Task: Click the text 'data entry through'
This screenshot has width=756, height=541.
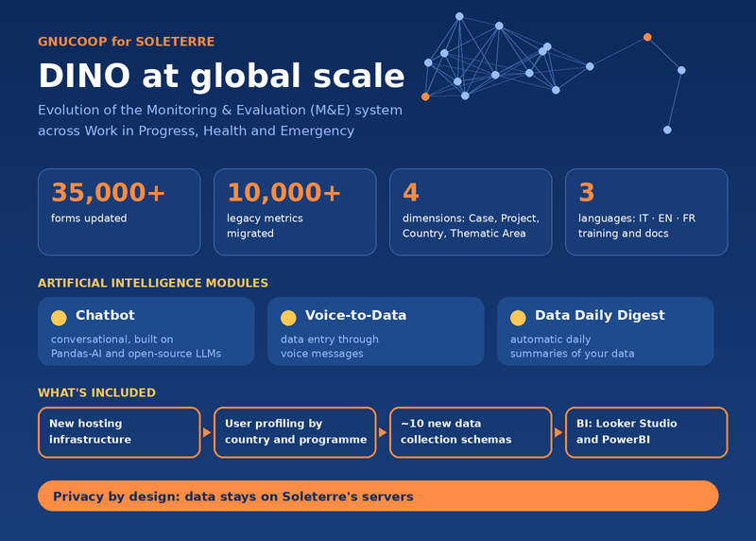Action: pyautogui.click(x=330, y=340)
